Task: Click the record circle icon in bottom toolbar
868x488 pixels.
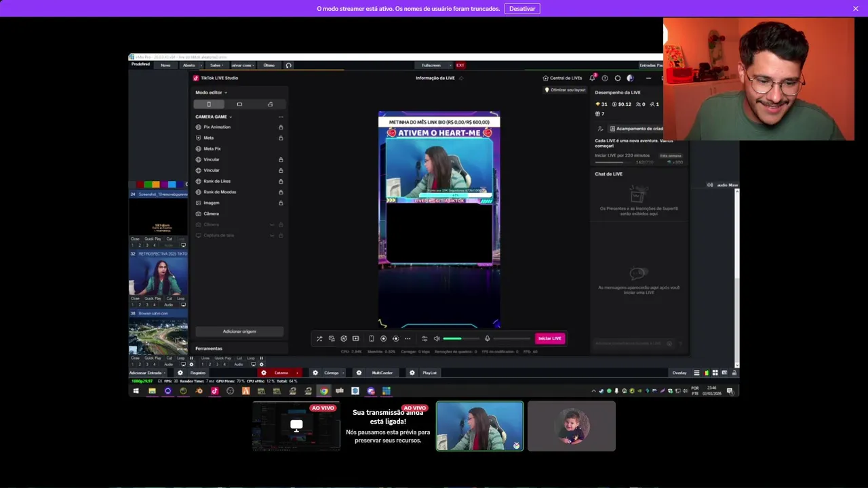Action: tap(383, 338)
